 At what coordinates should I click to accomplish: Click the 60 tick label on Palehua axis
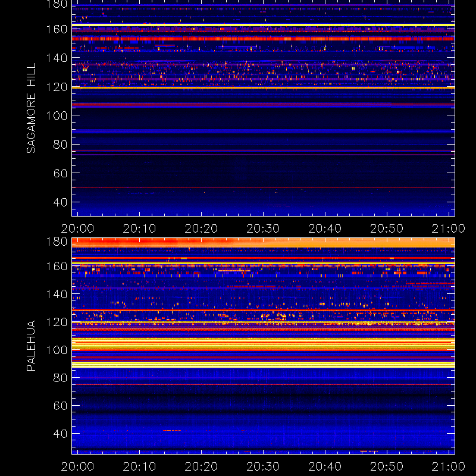(x=60, y=406)
